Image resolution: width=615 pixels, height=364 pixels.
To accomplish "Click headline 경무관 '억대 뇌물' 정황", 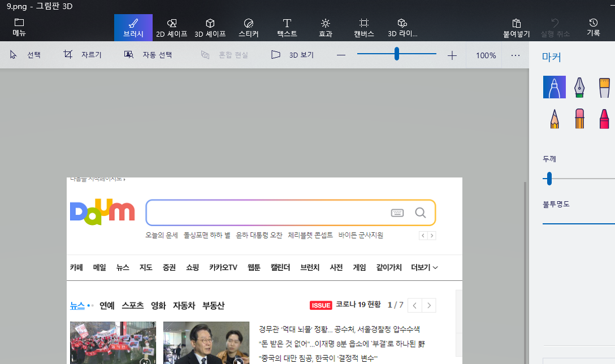I will click(x=339, y=329).
